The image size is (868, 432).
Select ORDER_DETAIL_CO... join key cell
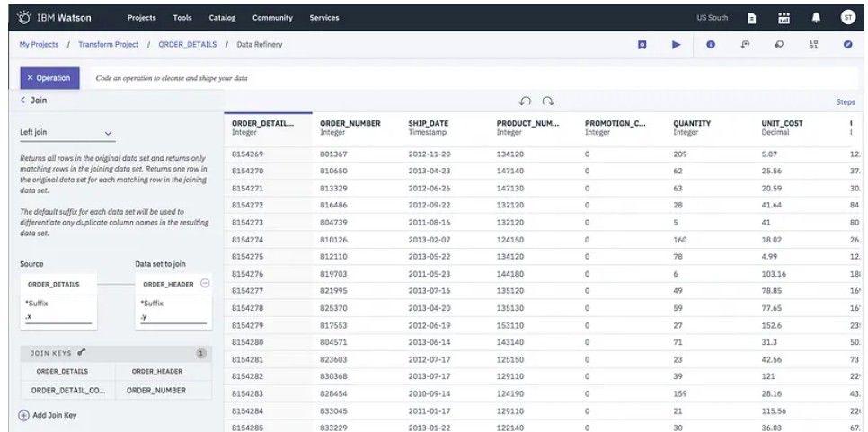(68, 390)
